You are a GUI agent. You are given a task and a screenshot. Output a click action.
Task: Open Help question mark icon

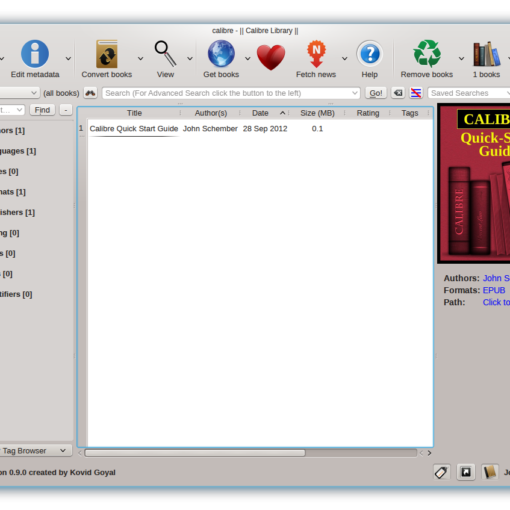pos(370,54)
